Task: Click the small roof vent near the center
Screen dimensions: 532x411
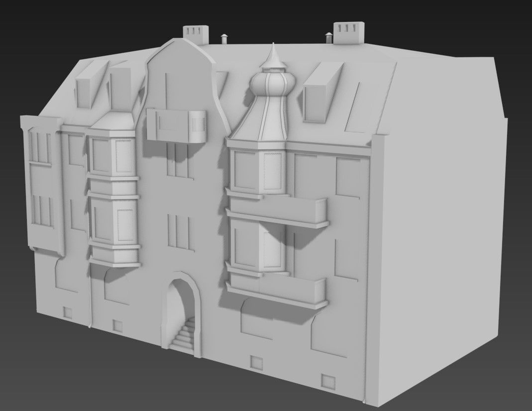Action: click(x=224, y=38)
